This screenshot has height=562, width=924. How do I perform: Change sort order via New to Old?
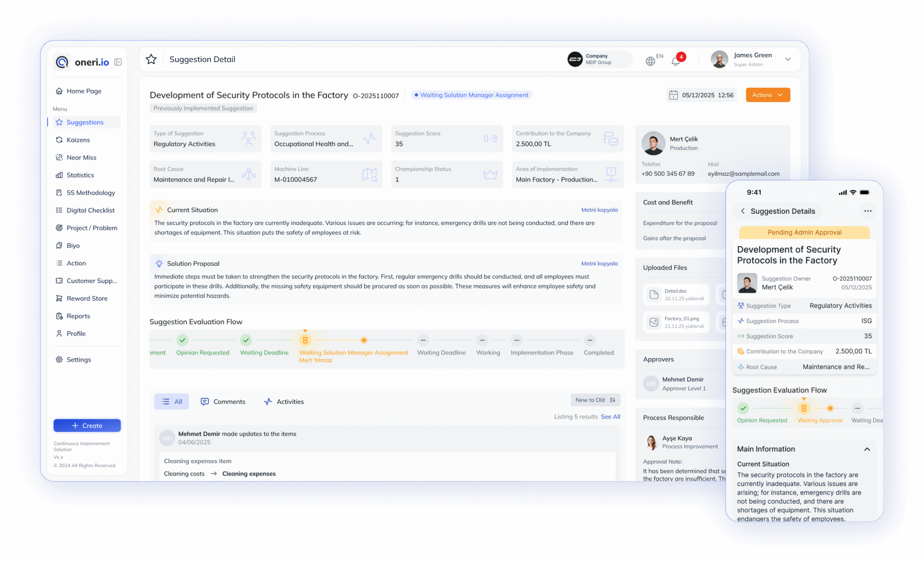[x=595, y=400]
